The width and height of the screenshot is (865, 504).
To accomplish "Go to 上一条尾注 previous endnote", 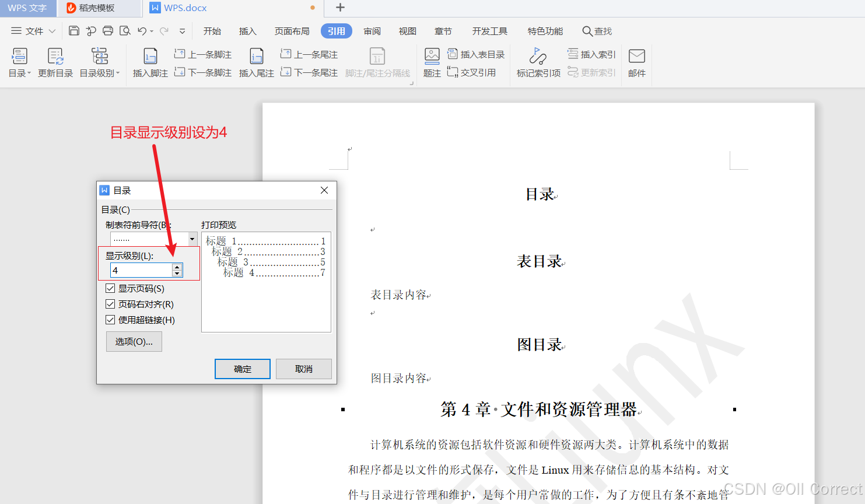I will click(309, 54).
